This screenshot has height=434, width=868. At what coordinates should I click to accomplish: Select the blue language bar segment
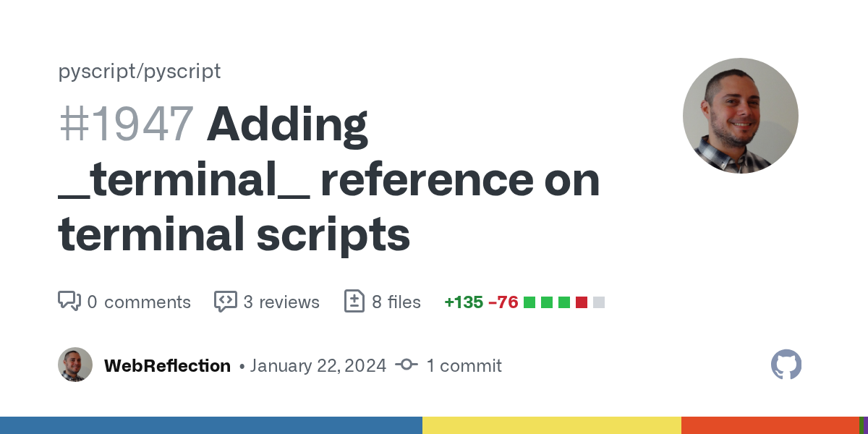[210, 425]
